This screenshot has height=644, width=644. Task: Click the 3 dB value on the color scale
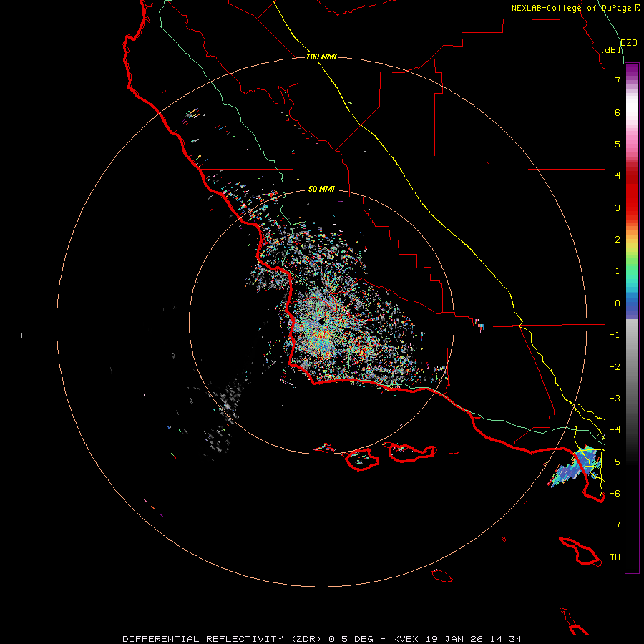tap(618, 208)
